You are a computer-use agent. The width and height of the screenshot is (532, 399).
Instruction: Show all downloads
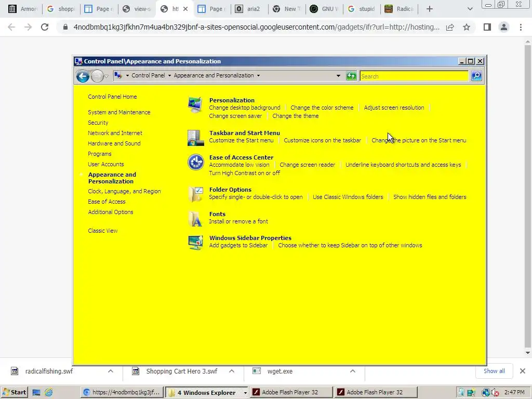[494, 371]
